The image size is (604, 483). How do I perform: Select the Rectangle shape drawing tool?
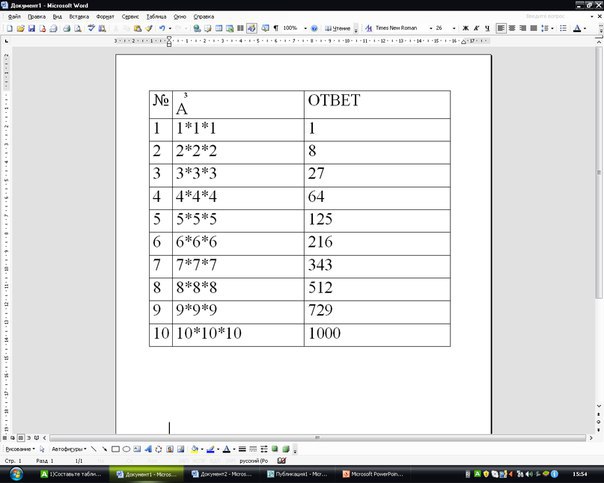116,450
